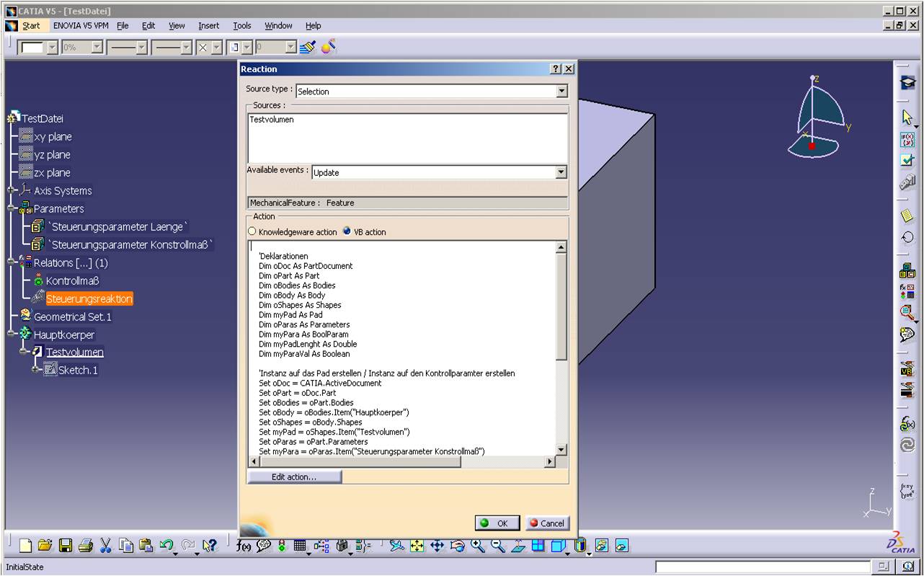This screenshot has height=576, width=924.
Task: Click the Reaction dialog help question button
Action: tap(556, 68)
